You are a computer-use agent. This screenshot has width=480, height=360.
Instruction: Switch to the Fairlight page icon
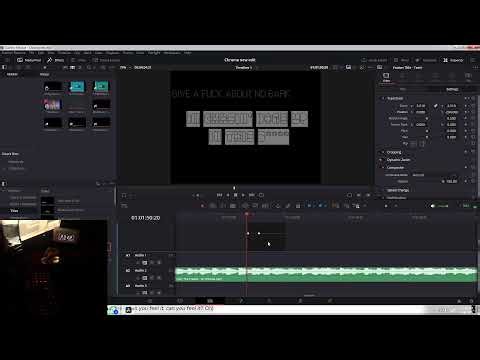(x=300, y=301)
